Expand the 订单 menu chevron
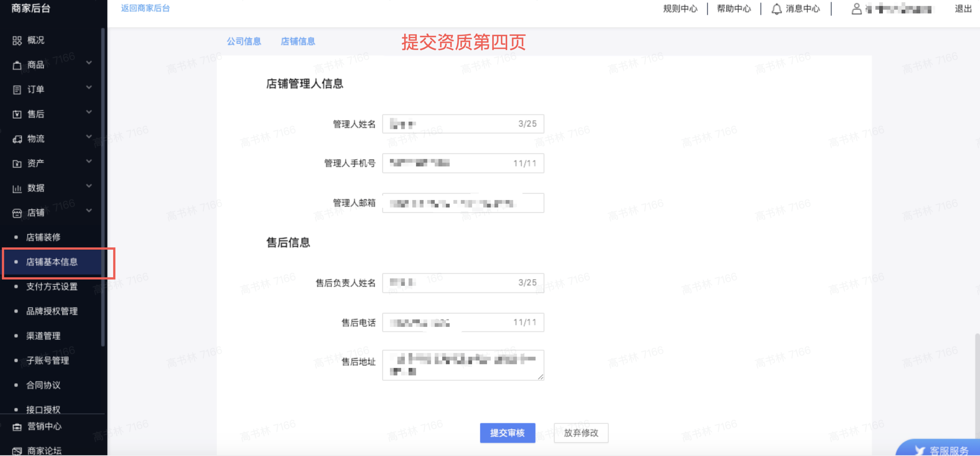This screenshot has height=456, width=980. tap(89, 87)
